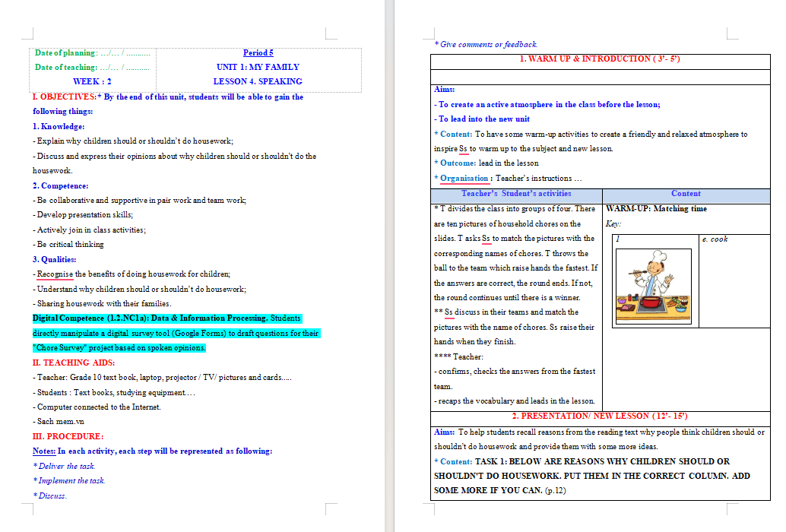The image size is (786, 532).
Task: Click 'I. OBJECTIVES:' heading
Action: point(64,97)
